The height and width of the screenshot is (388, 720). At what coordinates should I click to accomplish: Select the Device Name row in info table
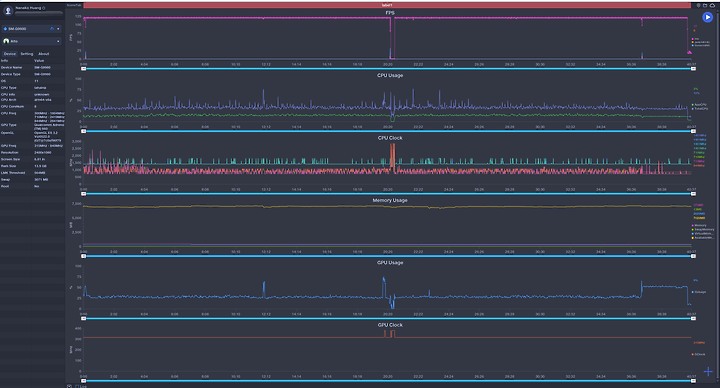click(32, 67)
